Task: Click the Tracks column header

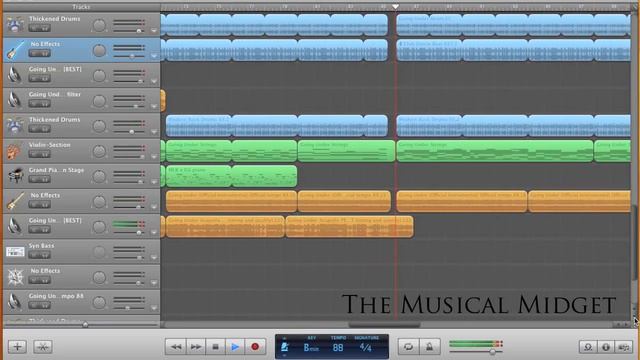Action: tap(81, 7)
